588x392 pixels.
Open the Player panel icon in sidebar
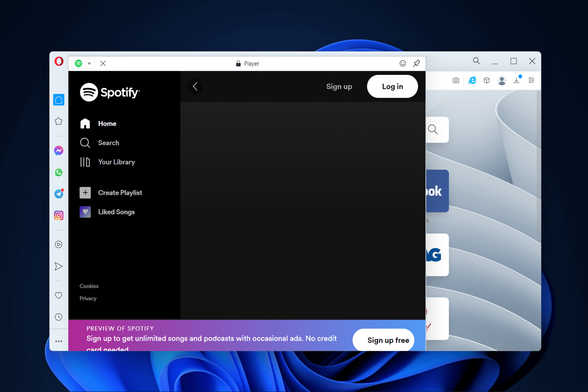click(58, 244)
